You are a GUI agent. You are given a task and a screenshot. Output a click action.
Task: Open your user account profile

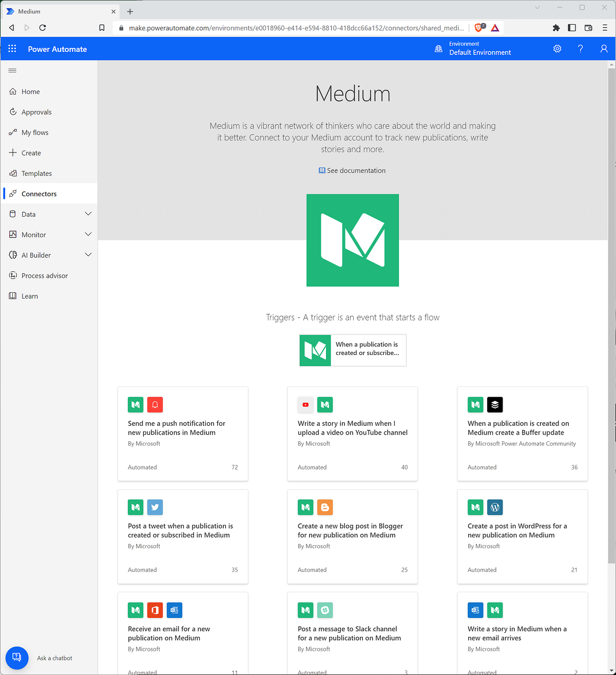(x=604, y=48)
